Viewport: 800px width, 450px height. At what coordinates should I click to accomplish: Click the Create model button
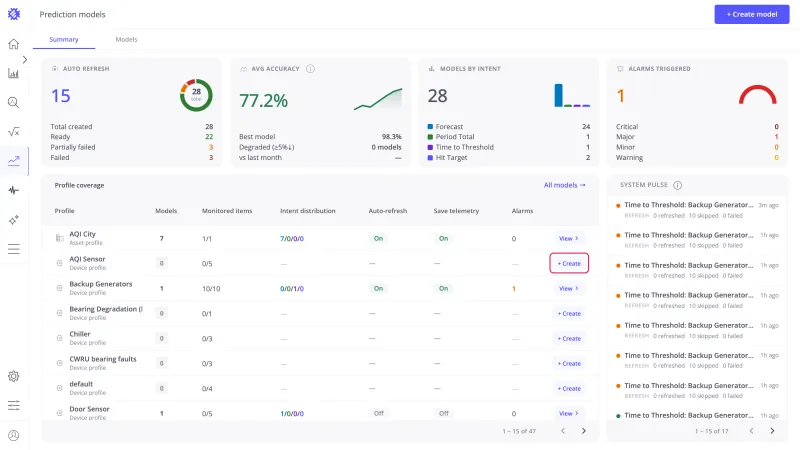pyautogui.click(x=752, y=14)
